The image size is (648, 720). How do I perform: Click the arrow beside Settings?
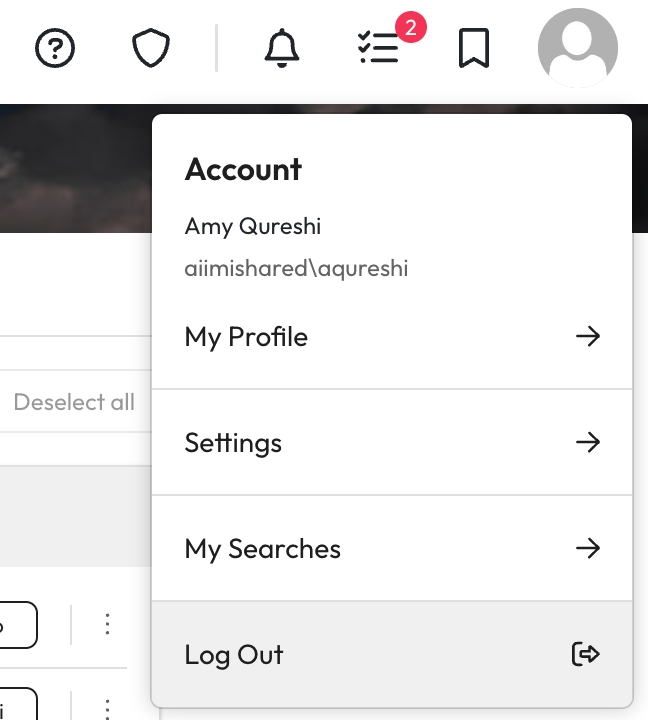(588, 442)
